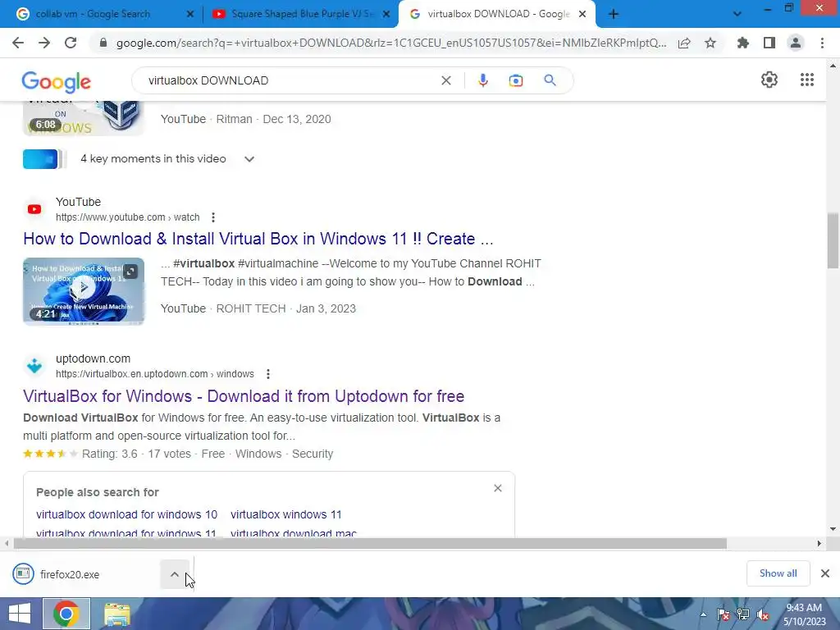Open uptodown.com site name link
The image size is (840, 630).
tap(94, 358)
